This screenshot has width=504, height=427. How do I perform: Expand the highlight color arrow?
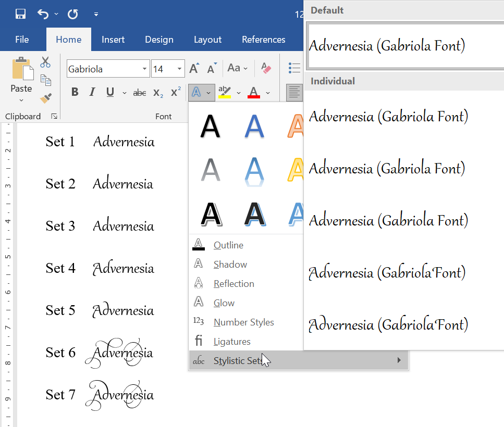pyautogui.click(x=239, y=93)
